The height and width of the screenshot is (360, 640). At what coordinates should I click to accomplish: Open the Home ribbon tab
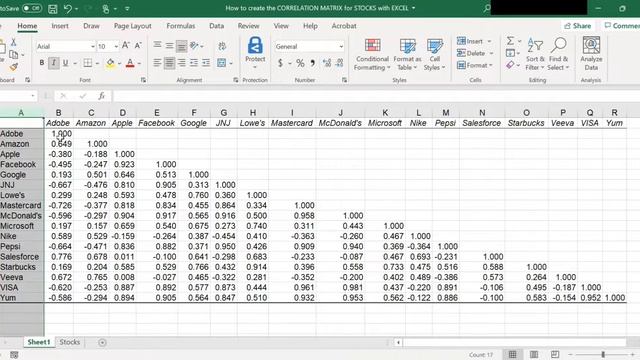tap(27, 26)
